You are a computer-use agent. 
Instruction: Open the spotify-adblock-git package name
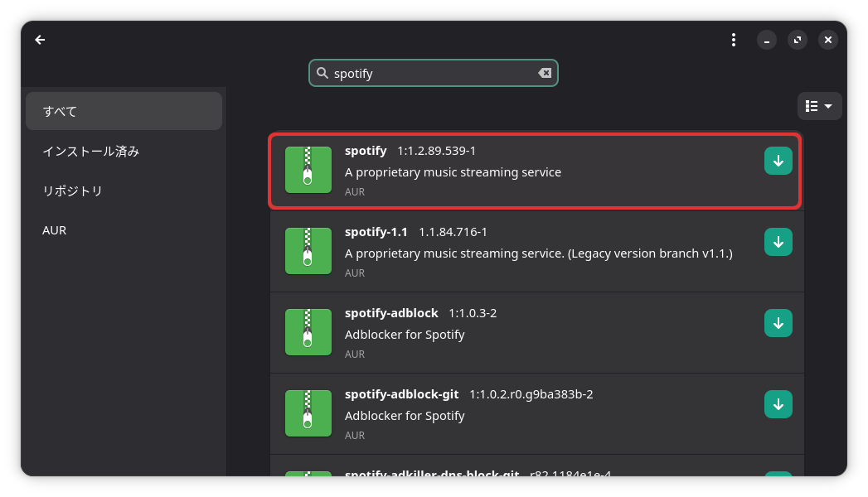401,394
